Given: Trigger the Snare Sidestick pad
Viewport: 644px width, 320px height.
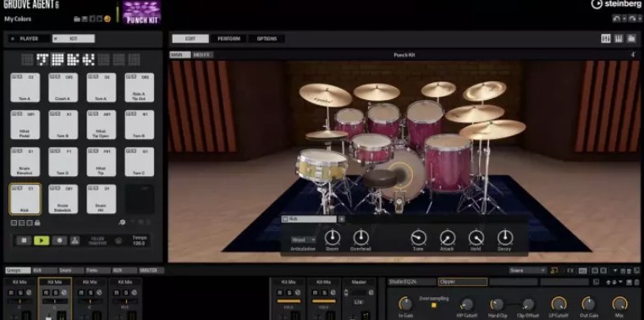Looking at the screenshot, I should 63,199.
